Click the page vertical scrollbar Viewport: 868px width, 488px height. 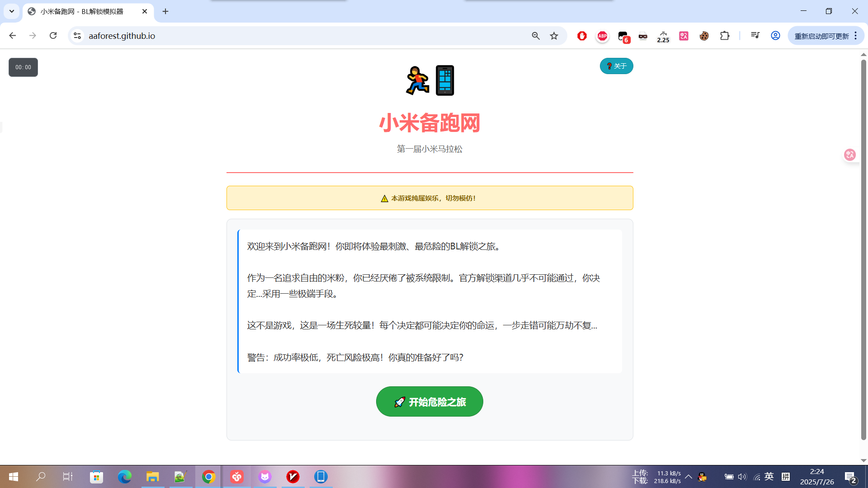[x=863, y=249]
